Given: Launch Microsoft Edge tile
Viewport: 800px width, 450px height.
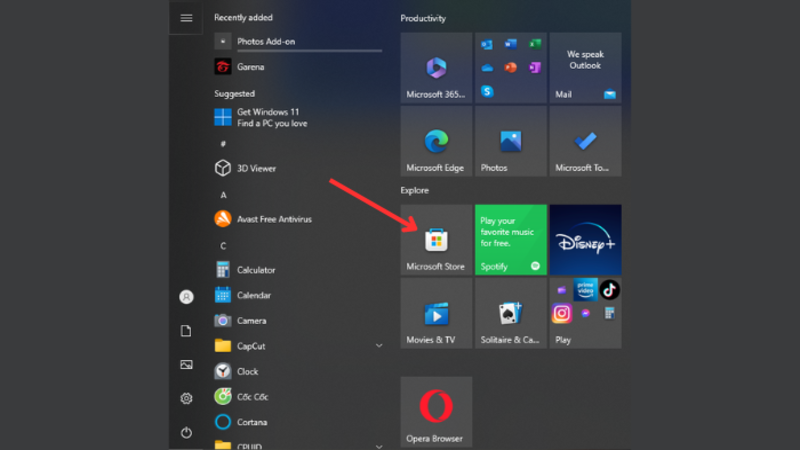Looking at the screenshot, I should coord(436,141).
